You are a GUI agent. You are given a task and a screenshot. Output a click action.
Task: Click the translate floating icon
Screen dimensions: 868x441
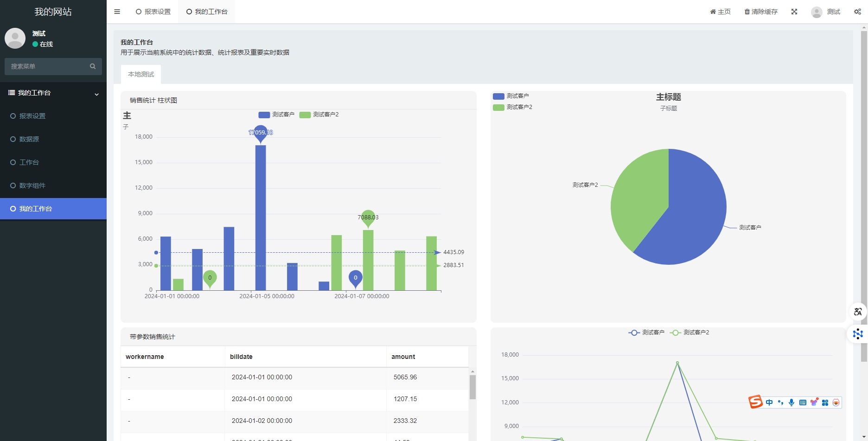click(x=857, y=312)
